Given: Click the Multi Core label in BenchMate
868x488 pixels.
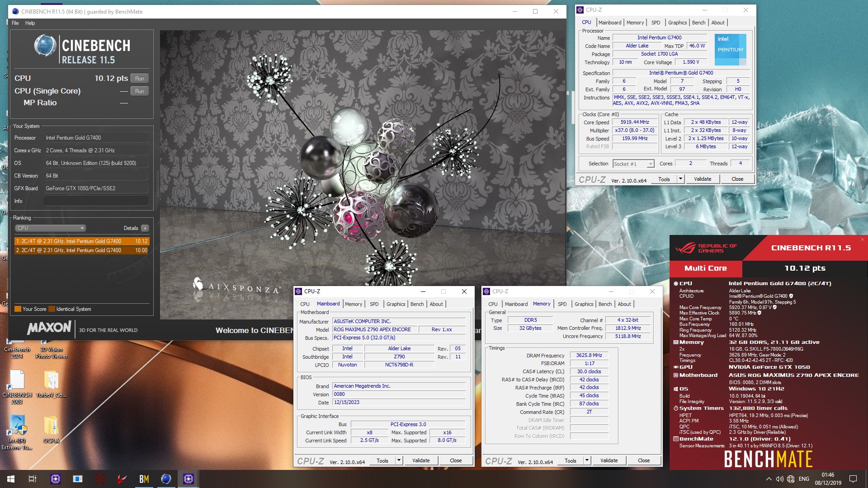Looking at the screenshot, I should [x=705, y=268].
